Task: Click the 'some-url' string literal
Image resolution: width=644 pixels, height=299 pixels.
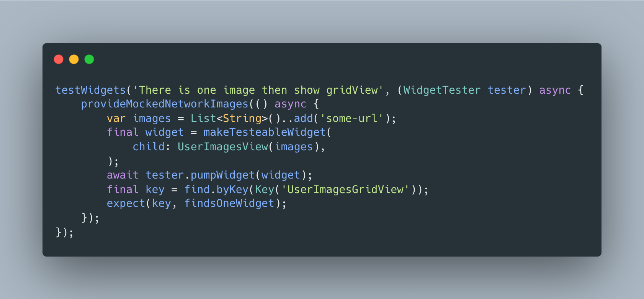Action: tap(352, 119)
